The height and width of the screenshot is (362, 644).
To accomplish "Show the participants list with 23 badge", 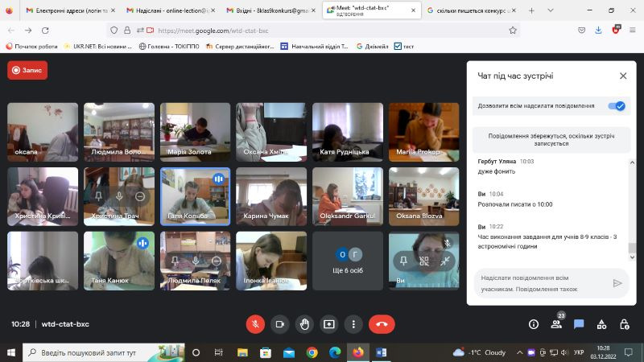I will tap(556, 324).
